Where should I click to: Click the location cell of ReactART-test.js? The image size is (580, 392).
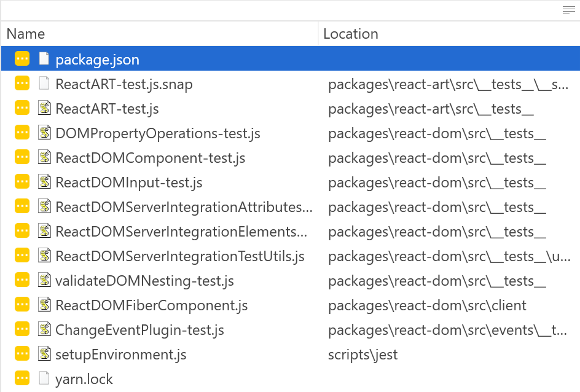point(431,109)
